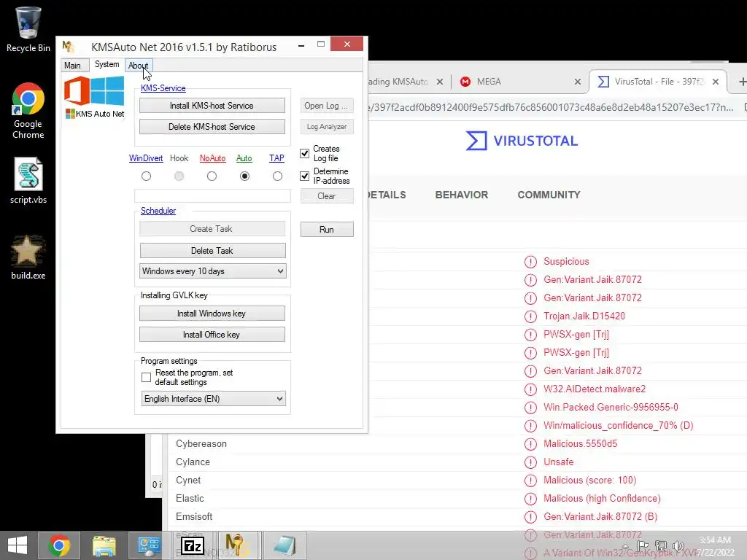The image size is (747, 560).
Task: Select the Hook radio button
Action: (x=179, y=176)
